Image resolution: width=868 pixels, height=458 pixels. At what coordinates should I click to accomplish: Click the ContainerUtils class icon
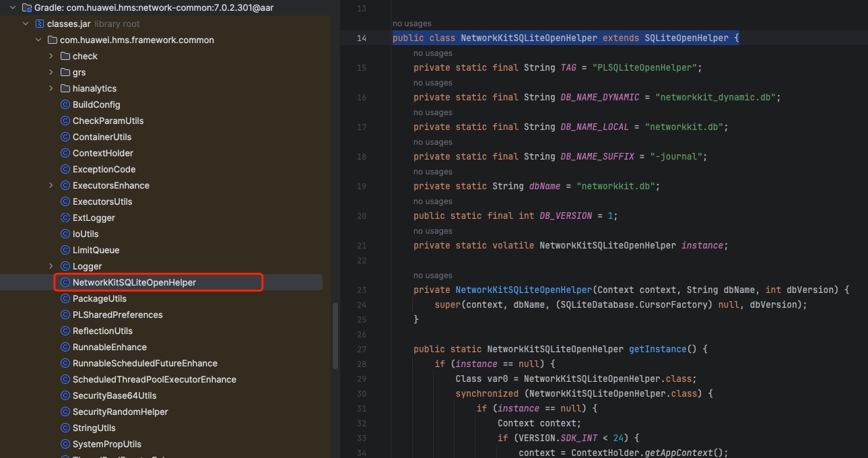[65, 137]
